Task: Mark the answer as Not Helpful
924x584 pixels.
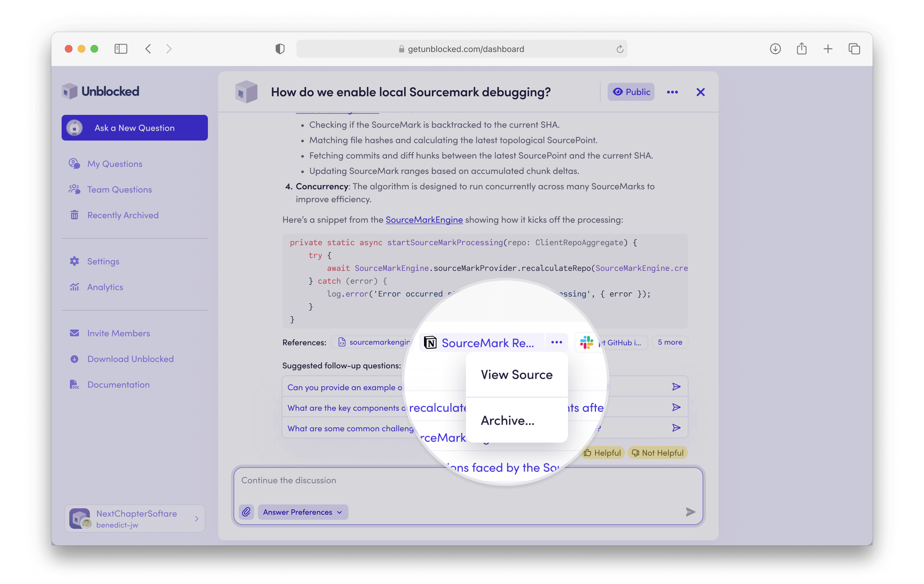Action: coord(657,453)
